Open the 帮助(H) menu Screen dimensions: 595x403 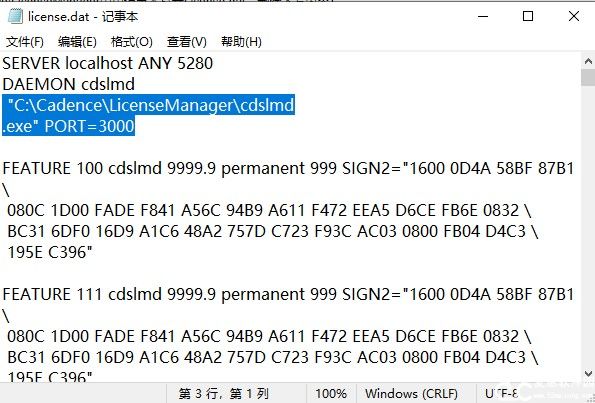tap(241, 41)
